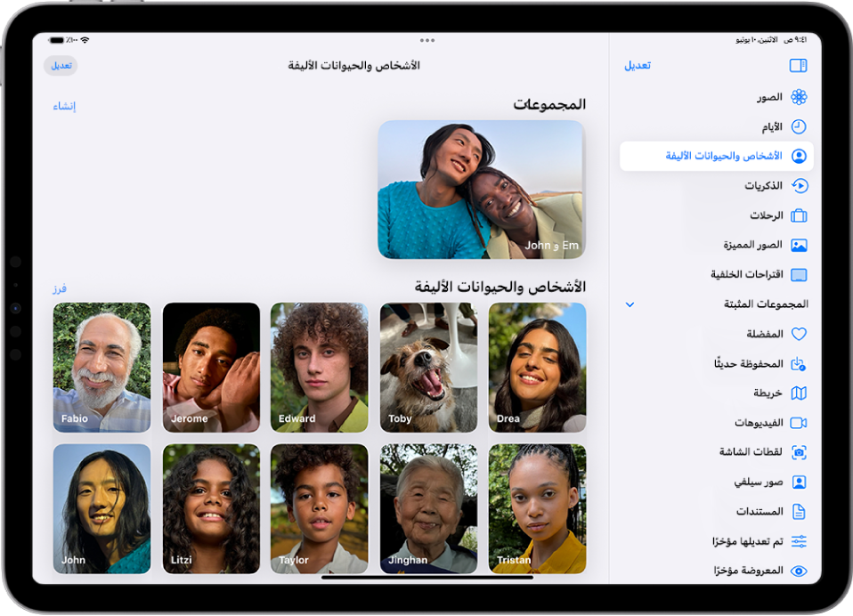This screenshot has height=616, width=853.
Task: Click the المفضلة label
Action: (x=764, y=334)
